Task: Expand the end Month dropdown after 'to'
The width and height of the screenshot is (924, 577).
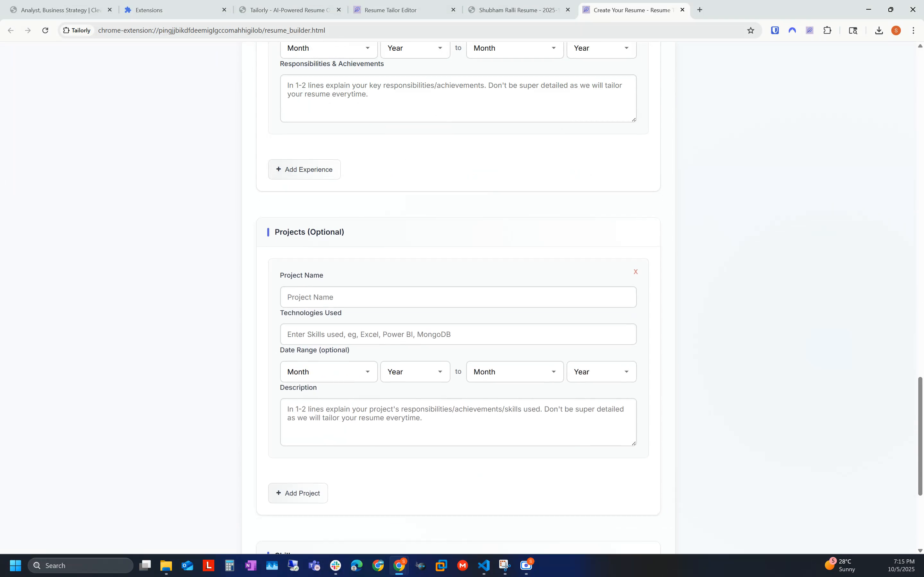Action: click(514, 371)
